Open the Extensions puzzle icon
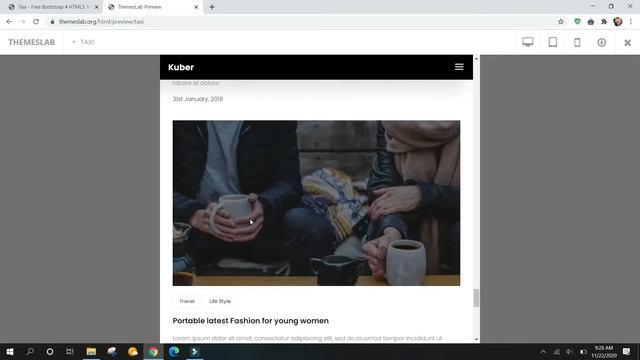 604,22
